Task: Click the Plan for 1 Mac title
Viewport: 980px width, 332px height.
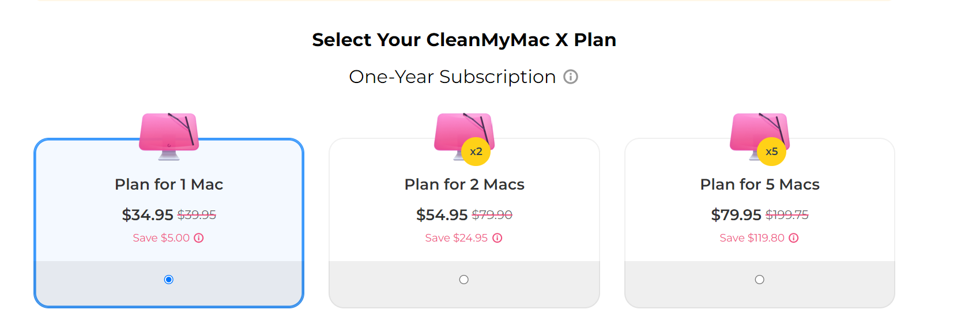Action: [169, 184]
